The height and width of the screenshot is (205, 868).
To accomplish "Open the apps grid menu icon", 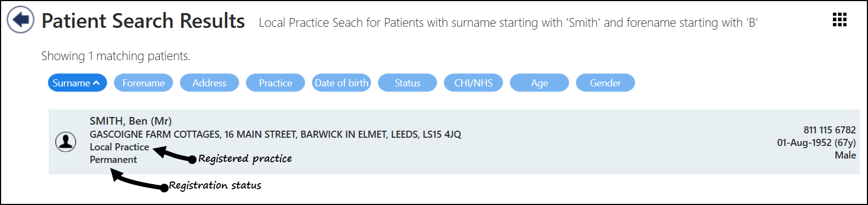I will (840, 20).
